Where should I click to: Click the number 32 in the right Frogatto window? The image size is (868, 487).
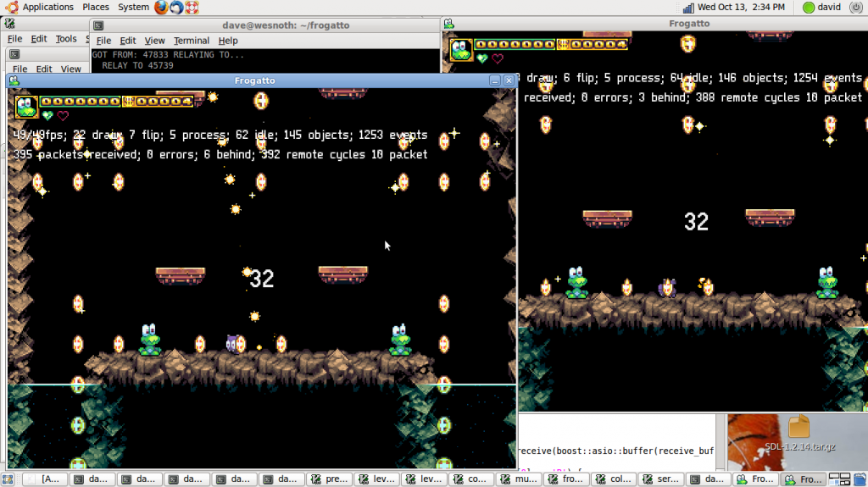click(x=697, y=222)
